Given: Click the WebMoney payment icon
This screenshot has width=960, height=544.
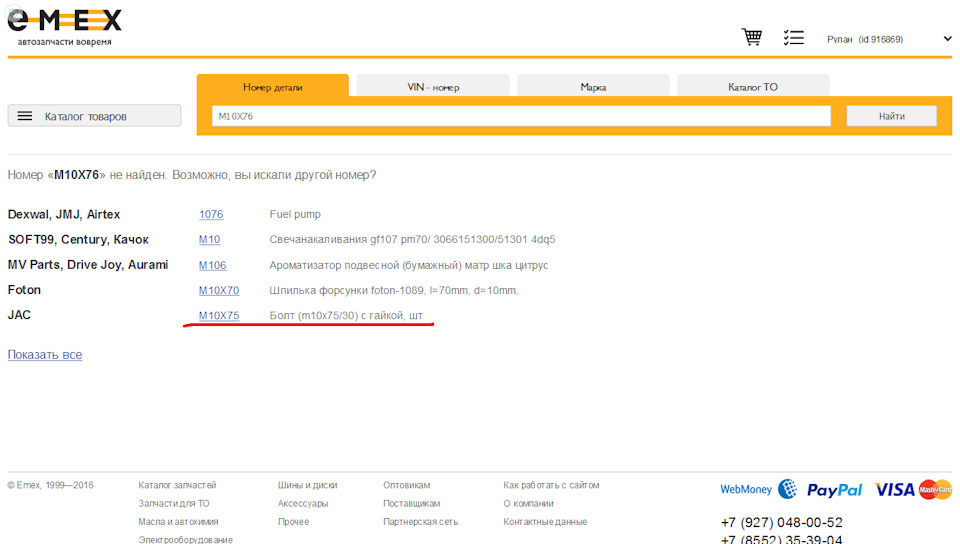Looking at the screenshot, I should pos(758,489).
